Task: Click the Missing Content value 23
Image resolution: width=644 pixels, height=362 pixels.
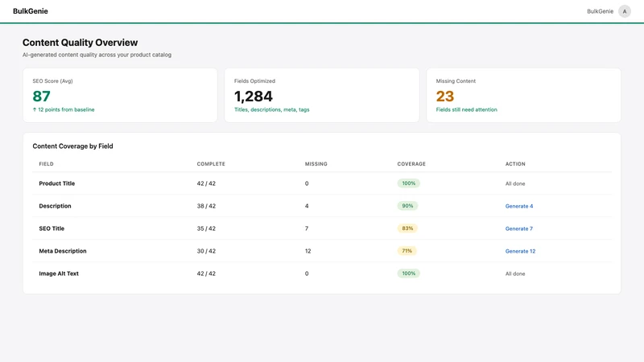Action: click(x=445, y=96)
